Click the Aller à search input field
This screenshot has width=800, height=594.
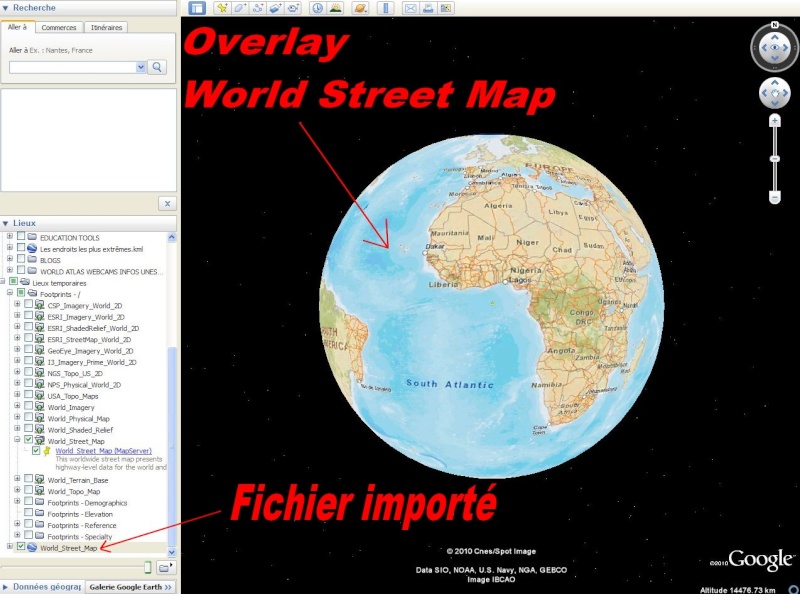[73, 67]
